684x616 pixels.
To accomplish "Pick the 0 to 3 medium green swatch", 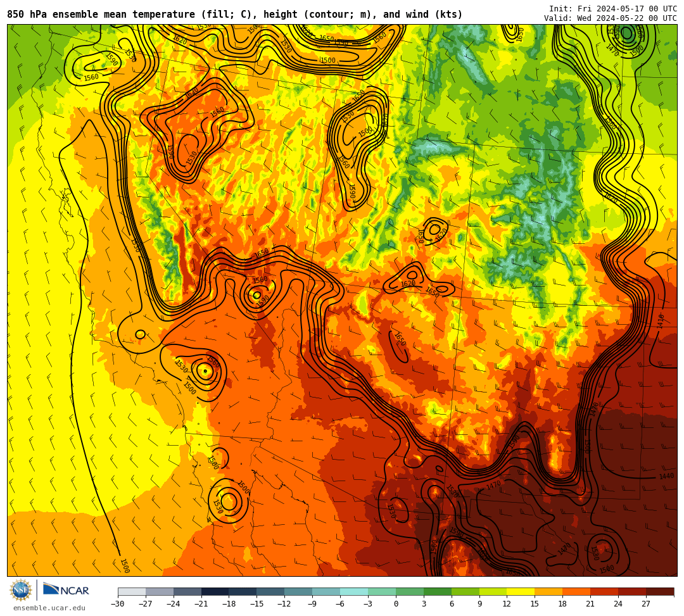I will (410, 591).
